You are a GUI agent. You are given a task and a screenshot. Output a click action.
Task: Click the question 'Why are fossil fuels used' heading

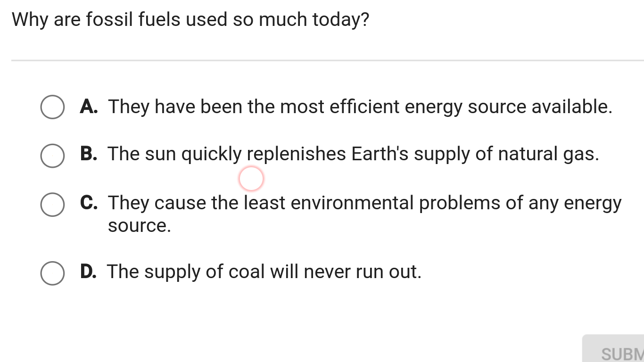coord(190,20)
